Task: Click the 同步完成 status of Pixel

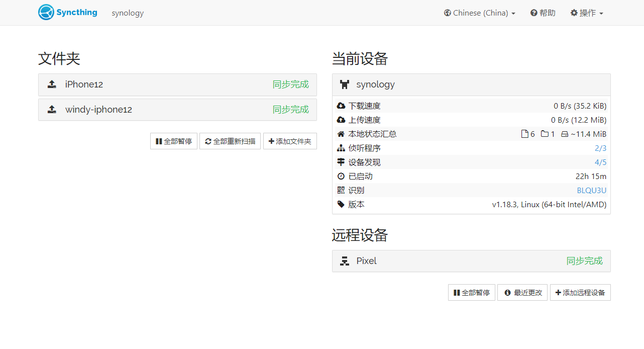Action: point(585,261)
